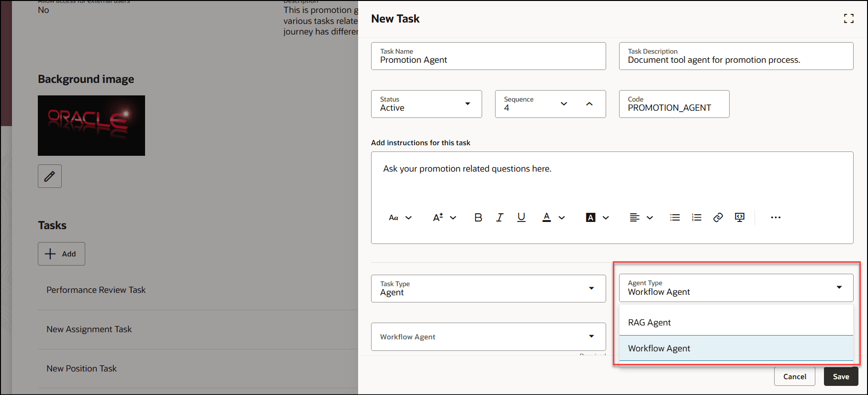Add a new task to the journey
868x395 pixels.
tap(61, 254)
